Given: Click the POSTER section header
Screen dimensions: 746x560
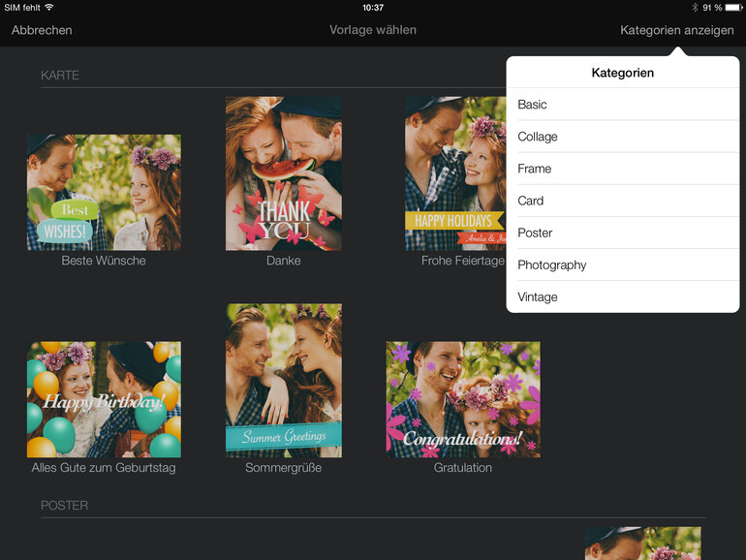Looking at the screenshot, I should 64,506.
